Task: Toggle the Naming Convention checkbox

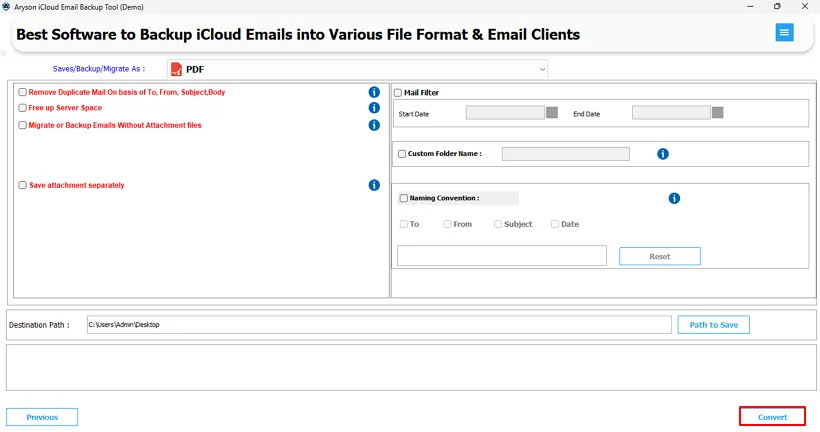Action: pyautogui.click(x=404, y=198)
